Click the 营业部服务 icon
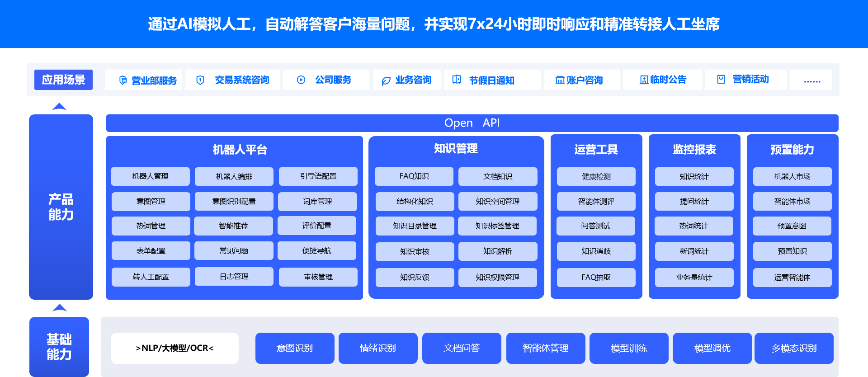This screenshot has height=377, width=868. 123,80
